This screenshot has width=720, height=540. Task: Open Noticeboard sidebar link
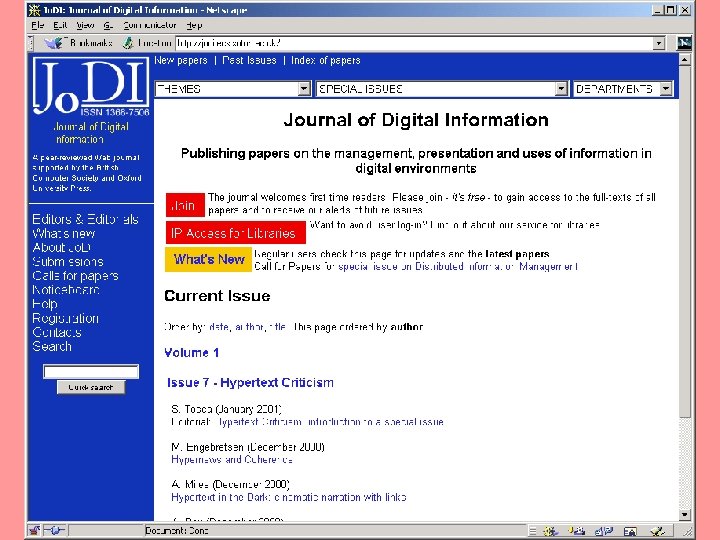66,290
